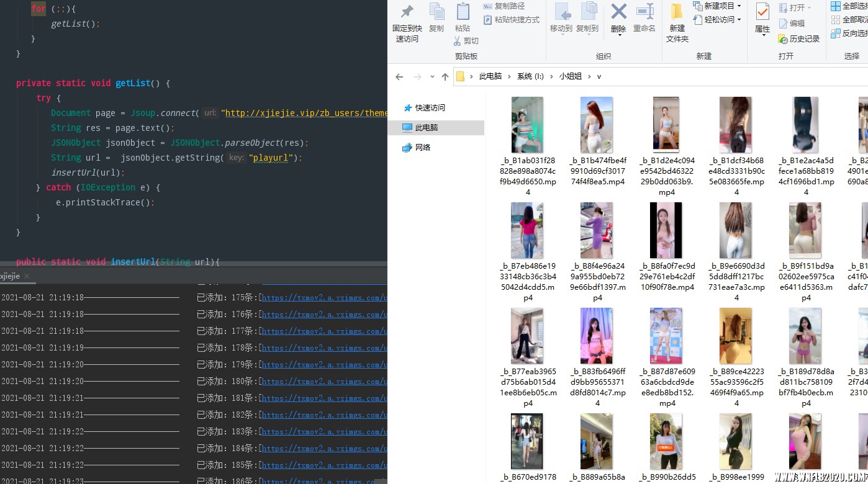Open the URL link on the 175条 log line
868x484 pixels.
pyautogui.click(x=324, y=298)
